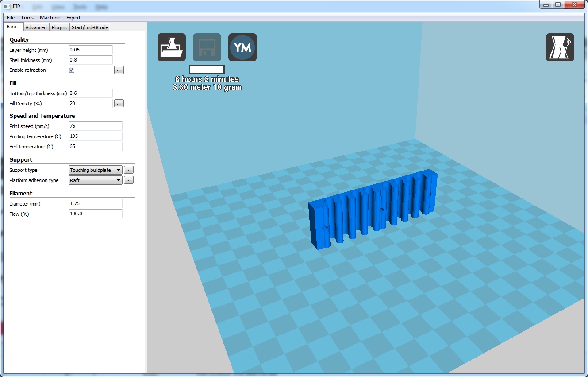Click the Print speed input field
This screenshot has height=377, width=588.
96,126
